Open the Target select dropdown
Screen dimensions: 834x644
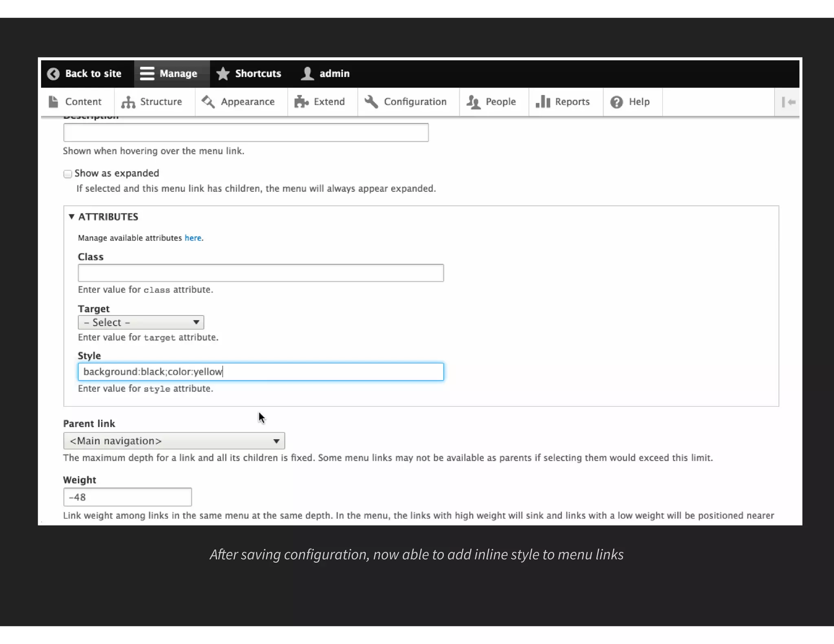tap(141, 322)
